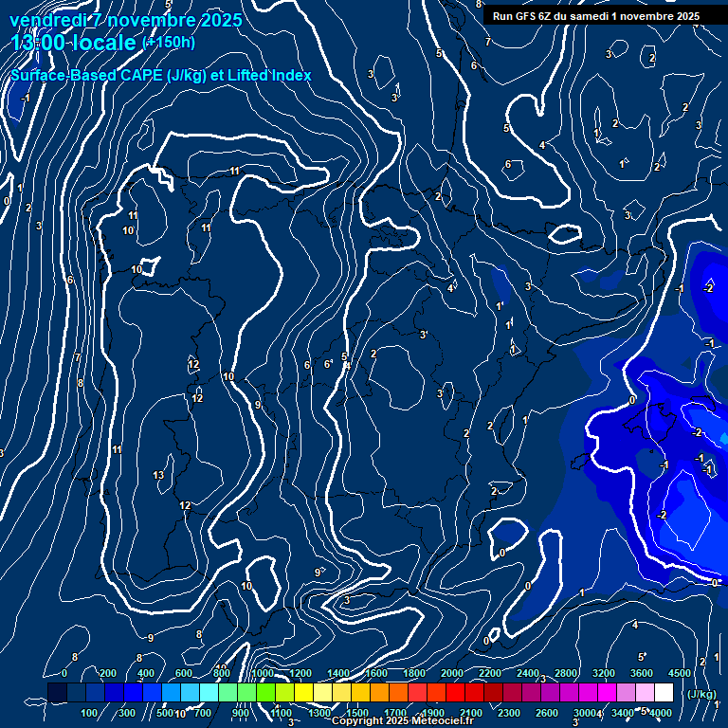728x728 pixels.
Task: Select the bright green swatch between 1000 and 1100
Action: pyautogui.click(x=265, y=692)
